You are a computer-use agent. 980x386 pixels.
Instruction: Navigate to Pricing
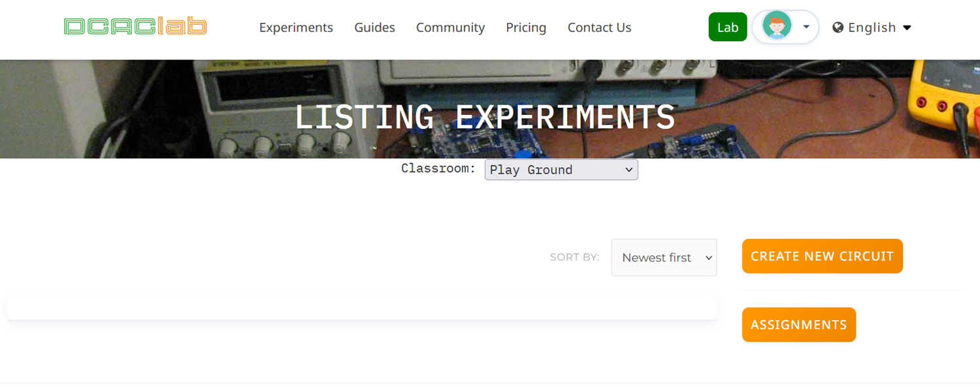click(x=526, y=27)
